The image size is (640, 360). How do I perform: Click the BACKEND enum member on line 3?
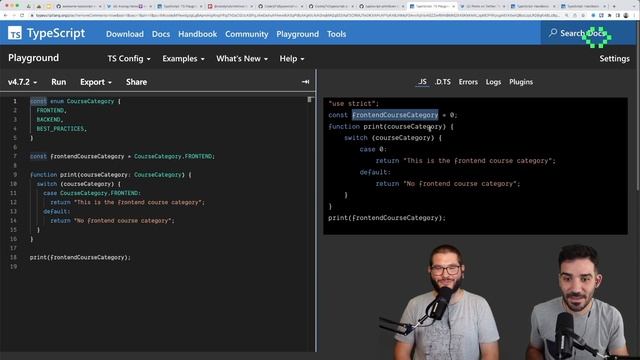(50, 120)
